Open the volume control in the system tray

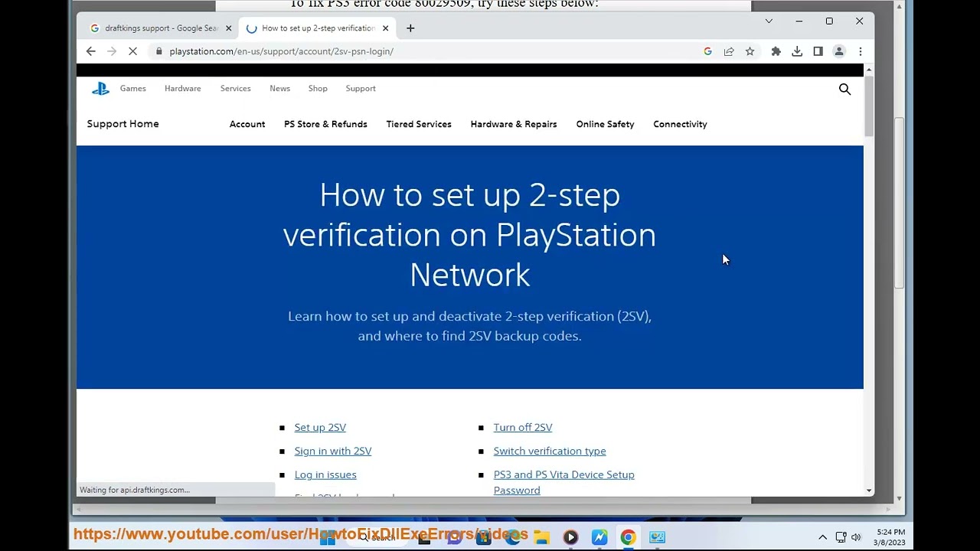(856, 537)
